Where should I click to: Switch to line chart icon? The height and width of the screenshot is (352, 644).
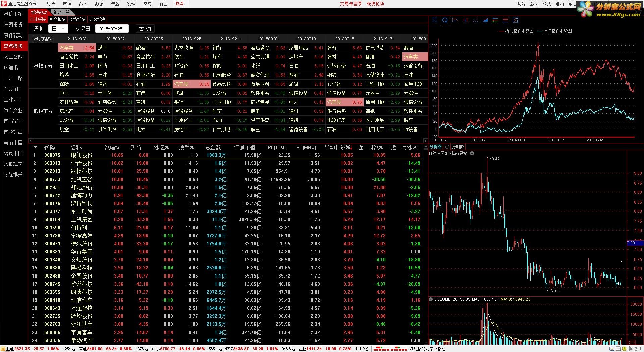[455, 20]
